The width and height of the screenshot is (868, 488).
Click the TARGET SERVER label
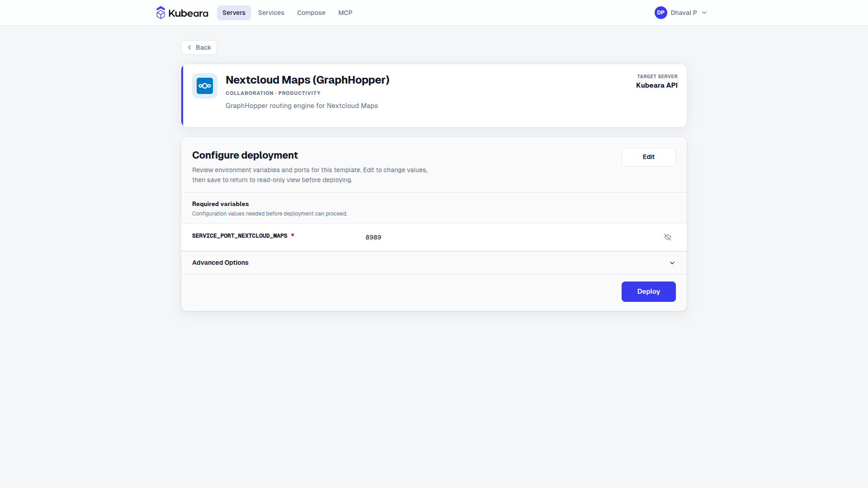(x=657, y=76)
